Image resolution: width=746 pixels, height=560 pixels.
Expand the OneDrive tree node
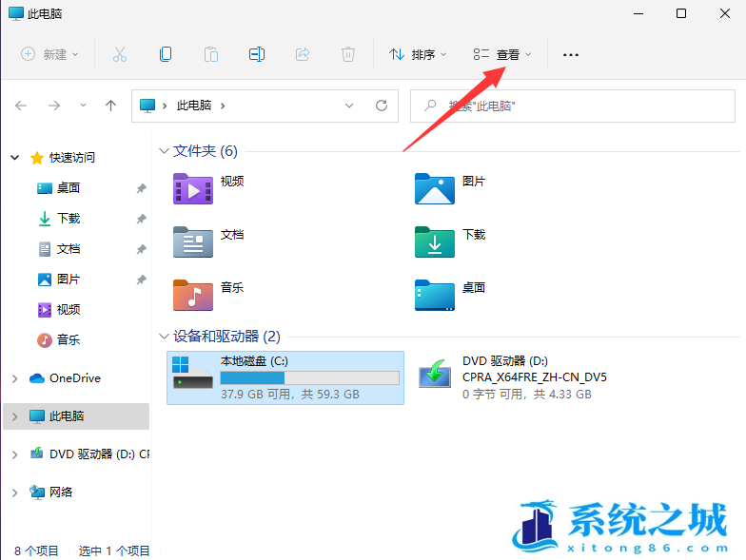coord(15,378)
